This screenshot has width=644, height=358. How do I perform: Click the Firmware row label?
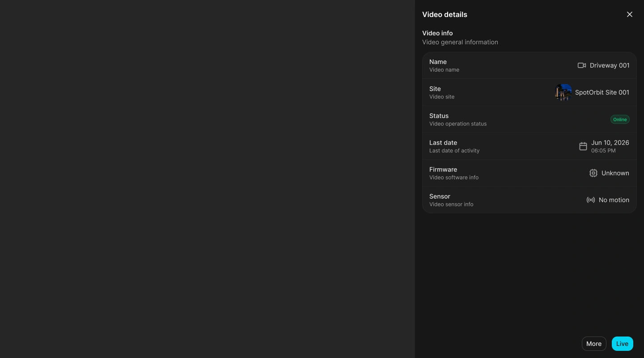(443, 169)
